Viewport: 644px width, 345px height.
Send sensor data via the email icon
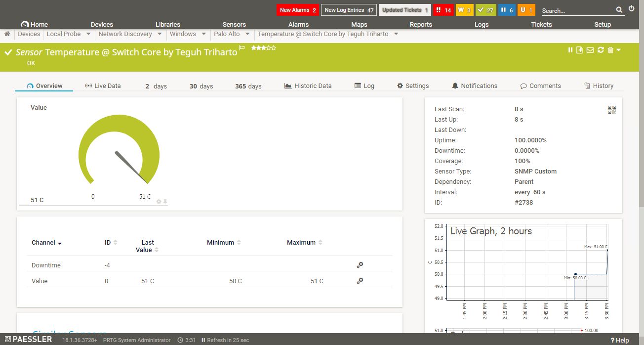click(590, 49)
